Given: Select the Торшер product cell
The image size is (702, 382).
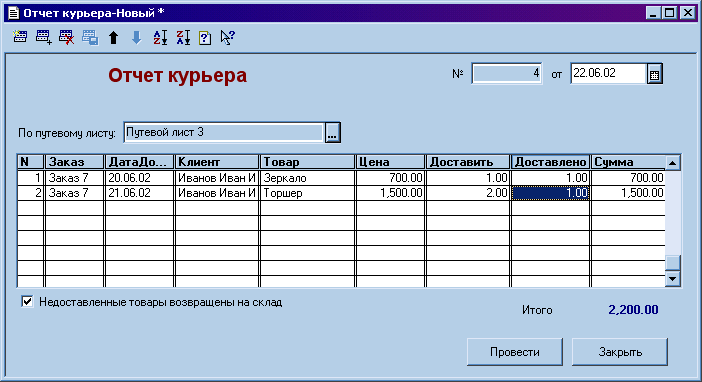Looking at the screenshot, I should click(308, 193).
